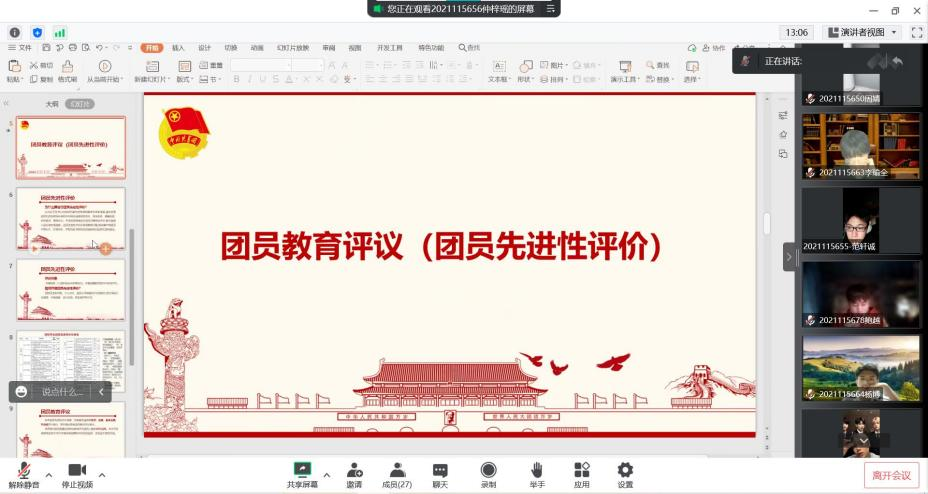Screen dimensions: 928x494
Task: Click the network signal status icon
Action: coord(60,32)
